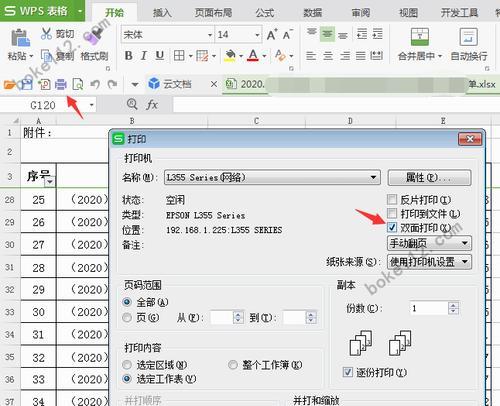This screenshot has height=406, width=500.
Task: Switch to the 开始 ribbon tab
Action: pyautogui.click(x=114, y=13)
